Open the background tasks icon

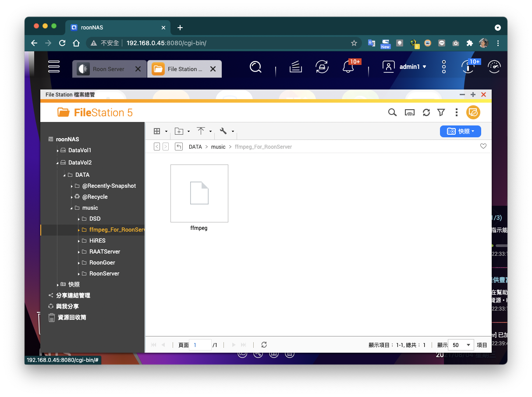(x=296, y=67)
